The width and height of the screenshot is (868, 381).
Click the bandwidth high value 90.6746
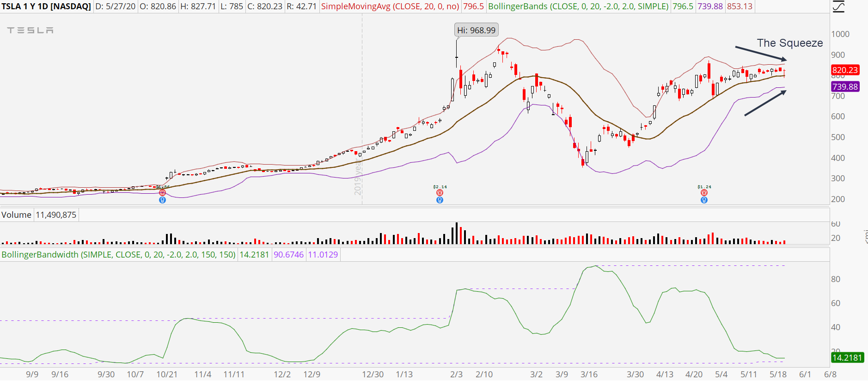[x=289, y=254]
